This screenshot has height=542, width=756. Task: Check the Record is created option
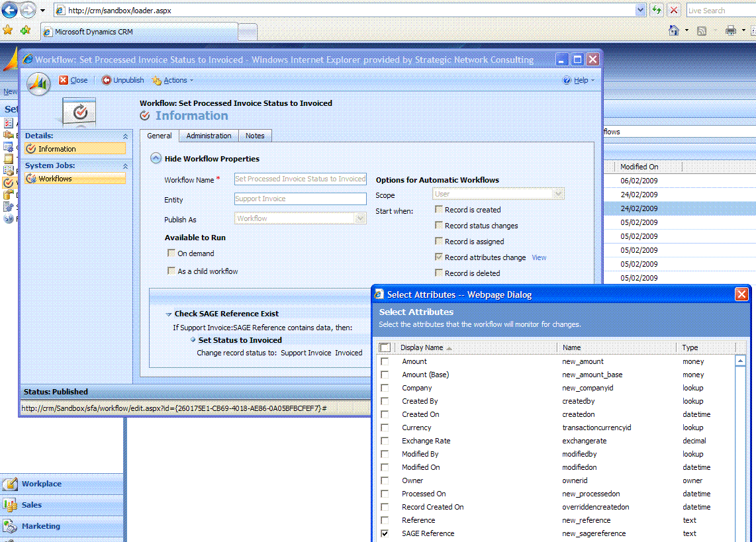click(439, 209)
